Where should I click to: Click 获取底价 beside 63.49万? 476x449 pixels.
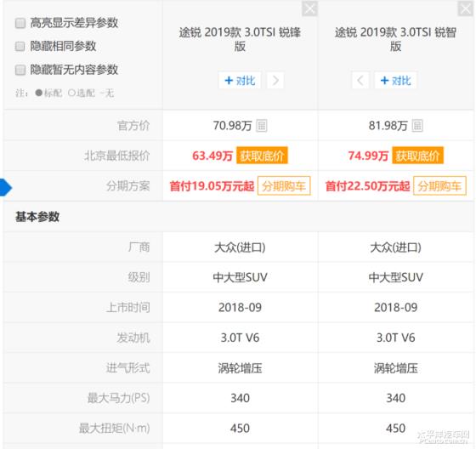pyautogui.click(x=262, y=156)
